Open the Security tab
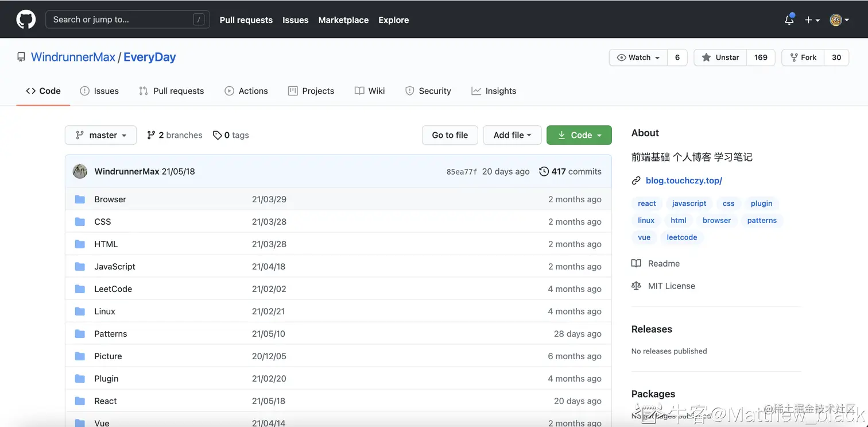Screen dimensions: 868x427 coord(428,91)
